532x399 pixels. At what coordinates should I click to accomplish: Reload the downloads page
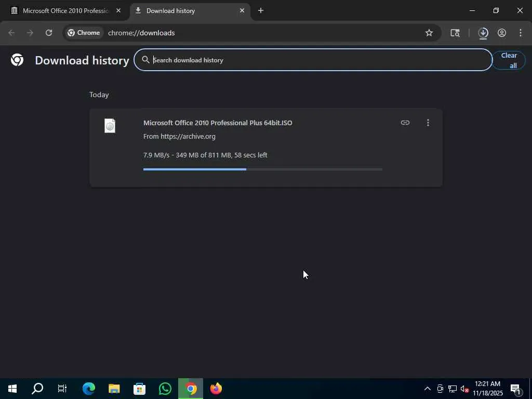point(49,33)
